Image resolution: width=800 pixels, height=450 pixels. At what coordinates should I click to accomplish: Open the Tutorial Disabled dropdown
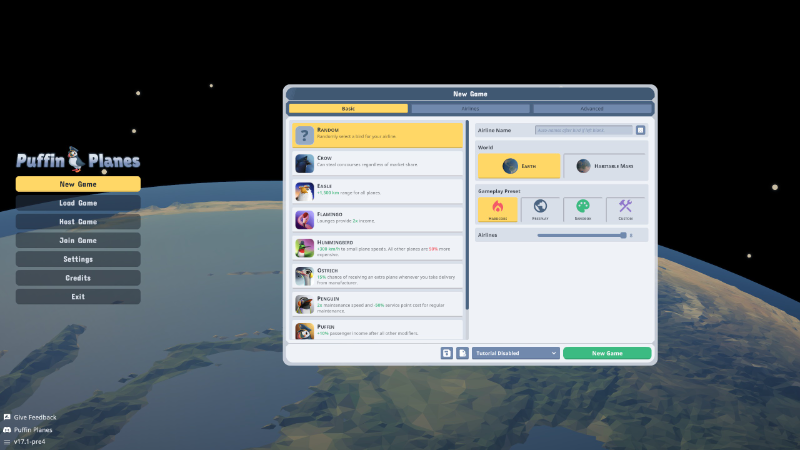point(515,353)
